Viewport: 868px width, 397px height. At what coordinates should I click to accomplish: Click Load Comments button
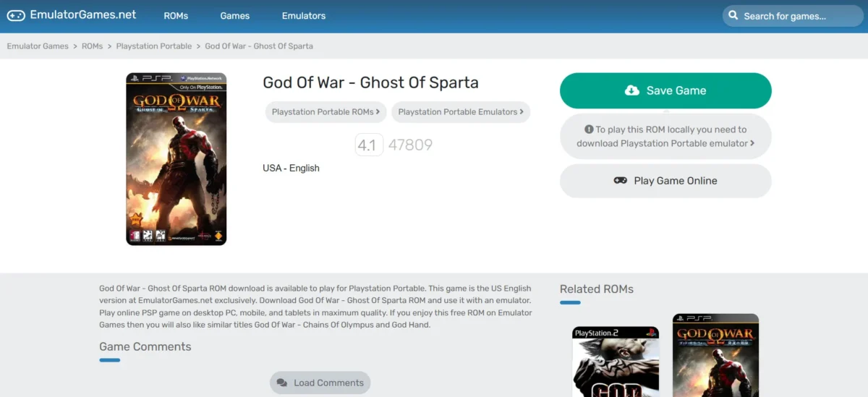coord(320,383)
